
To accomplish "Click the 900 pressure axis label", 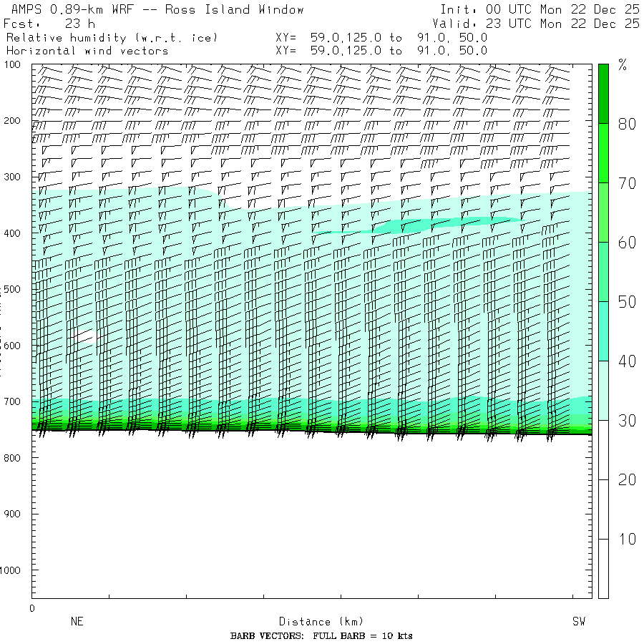I will pyautogui.click(x=12, y=514).
